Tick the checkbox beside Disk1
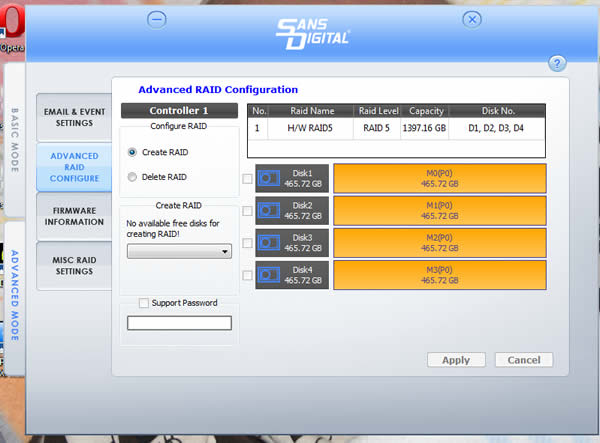 (x=248, y=179)
